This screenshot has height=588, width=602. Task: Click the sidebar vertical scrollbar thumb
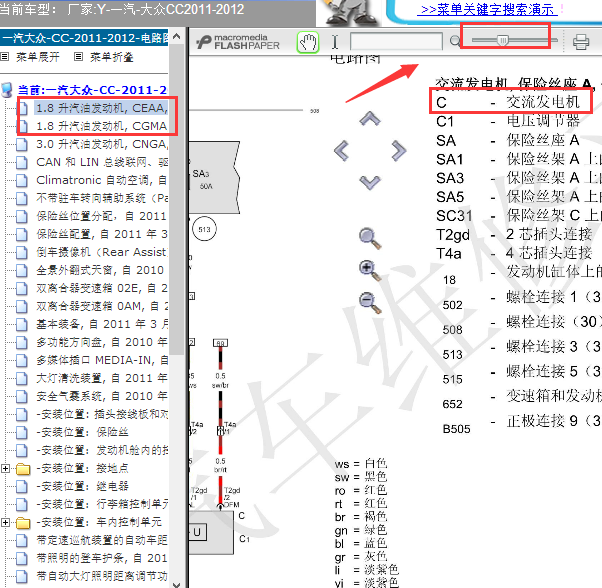point(176,200)
